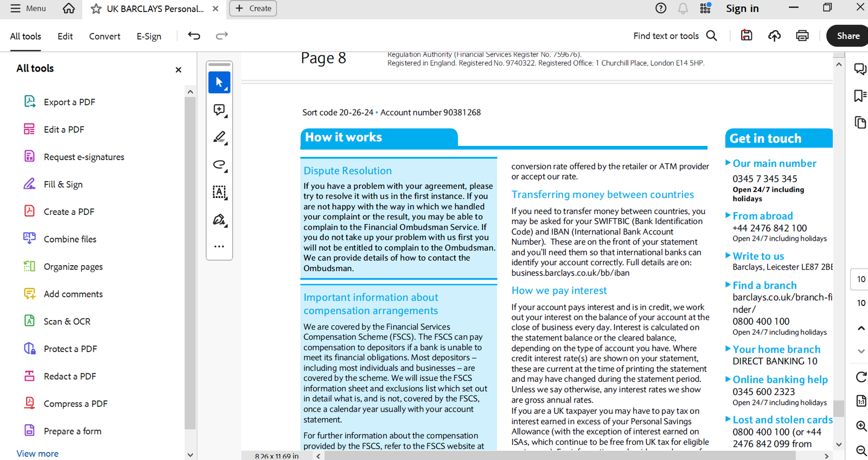Screen dimensions: 868x460
Task: Upload document via the cloud icon
Action: 774,36
